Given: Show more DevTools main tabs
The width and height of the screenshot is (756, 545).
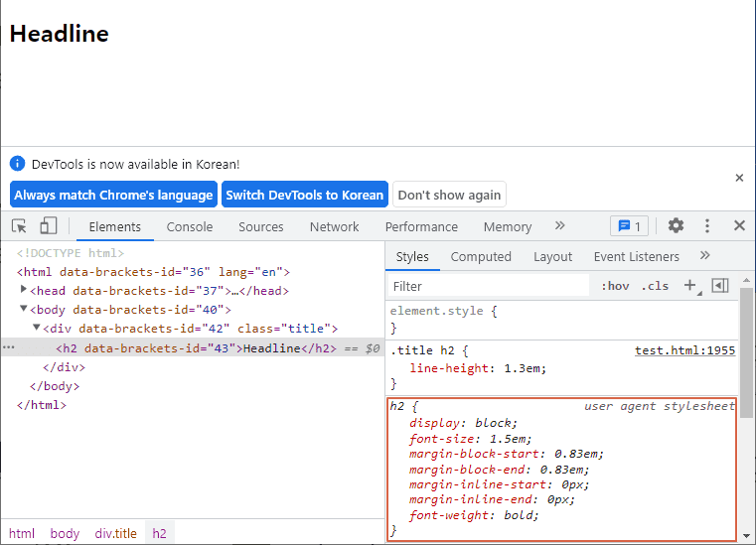Looking at the screenshot, I should click(559, 225).
